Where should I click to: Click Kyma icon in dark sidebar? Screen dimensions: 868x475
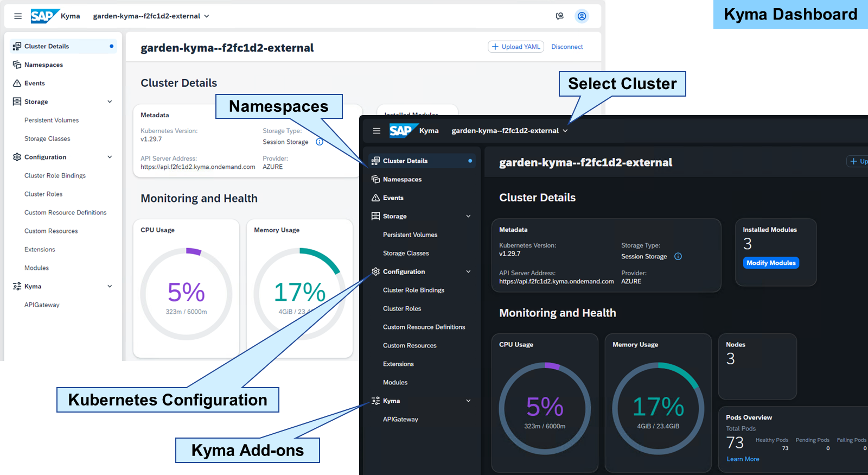click(375, 401)
